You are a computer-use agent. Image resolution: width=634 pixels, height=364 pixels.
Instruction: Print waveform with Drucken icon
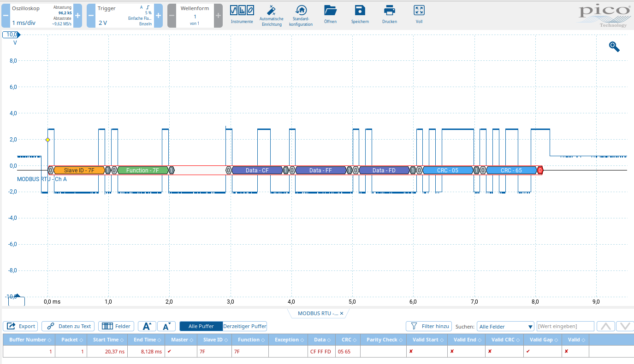click(389, 14)
